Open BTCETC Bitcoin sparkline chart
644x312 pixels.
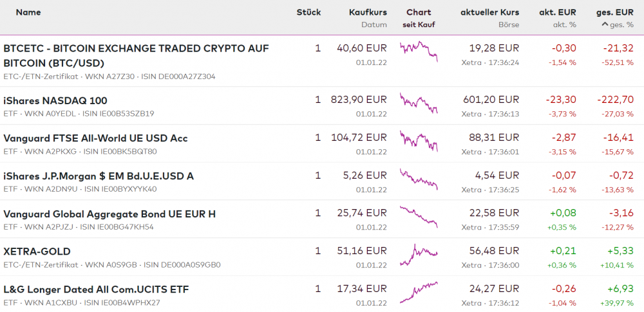[x=419, y=51]
